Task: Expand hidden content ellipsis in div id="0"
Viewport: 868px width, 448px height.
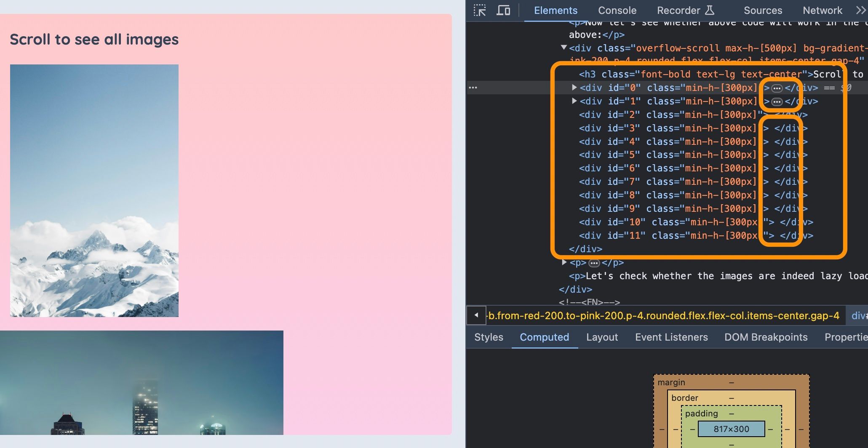Action: coord(776,88)
